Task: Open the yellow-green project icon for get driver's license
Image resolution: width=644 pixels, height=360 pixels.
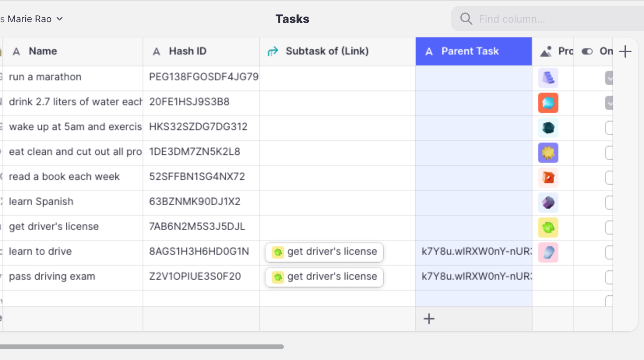Action: tap(548, 228)
